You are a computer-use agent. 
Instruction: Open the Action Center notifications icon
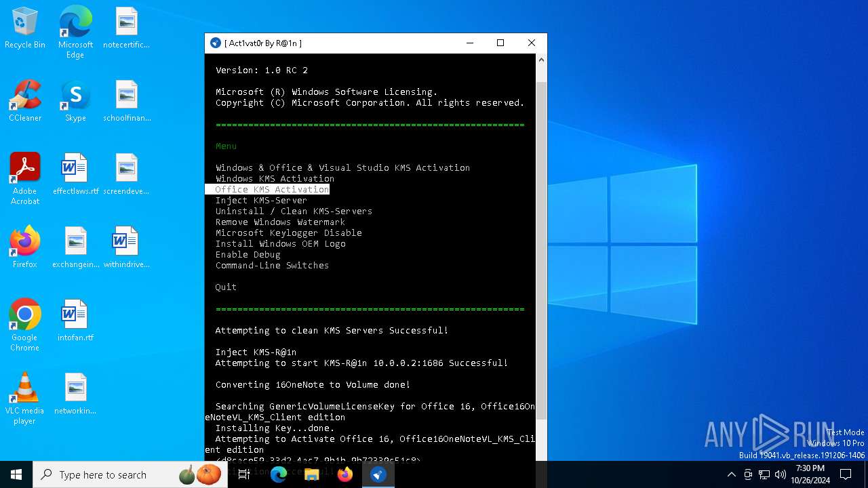(846, 474)
